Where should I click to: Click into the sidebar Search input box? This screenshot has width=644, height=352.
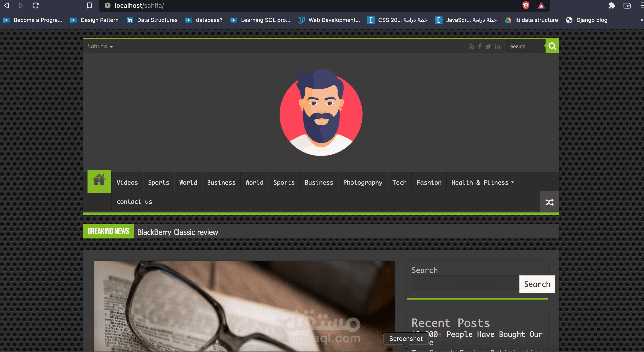pos(465,283)
